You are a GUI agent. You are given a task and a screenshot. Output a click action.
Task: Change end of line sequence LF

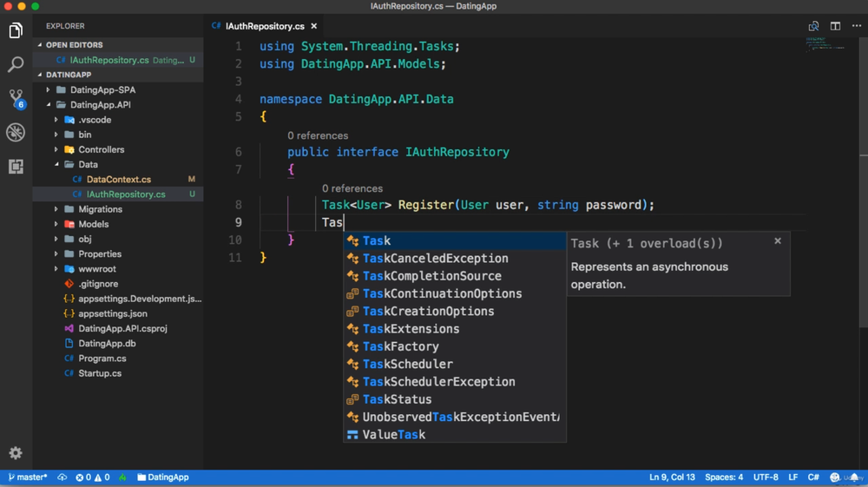pos(792,477)
